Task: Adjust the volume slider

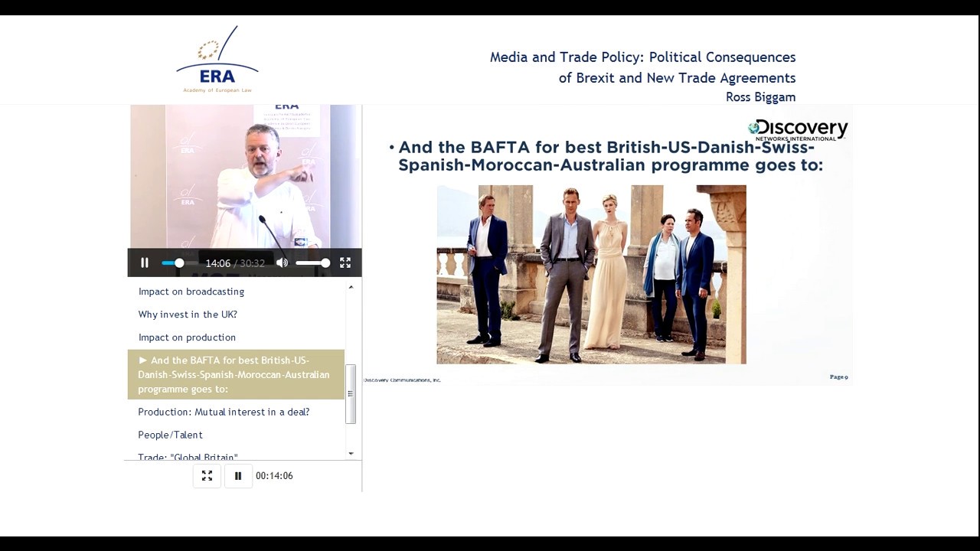Action: (312, 262)
